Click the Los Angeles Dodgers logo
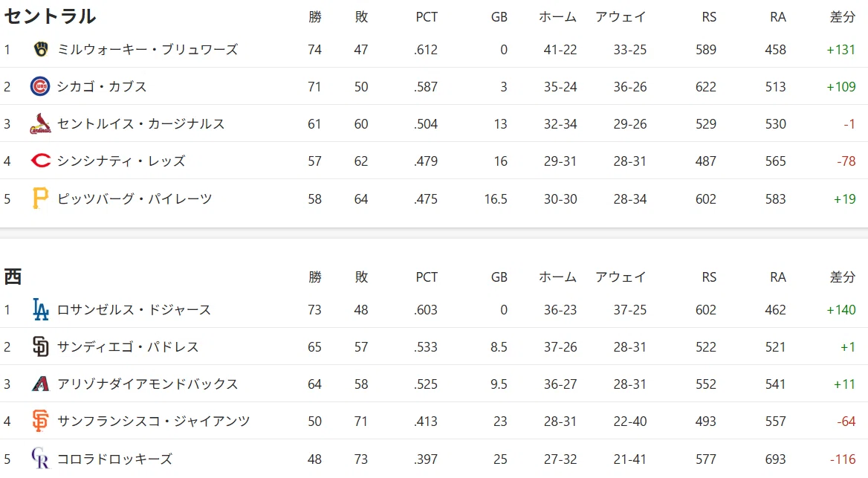Viewport: 868px width, 478px height. click(40, 309)
